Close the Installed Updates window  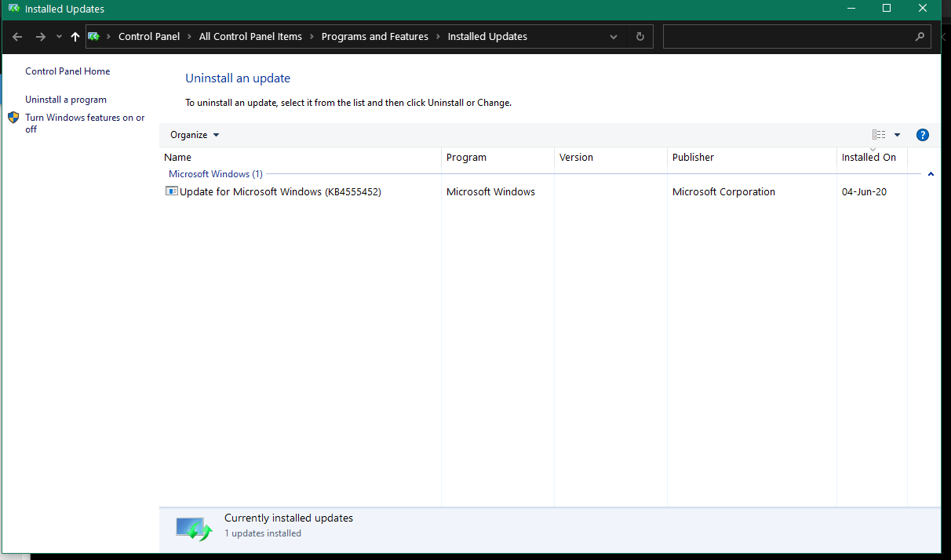point(923,9)
